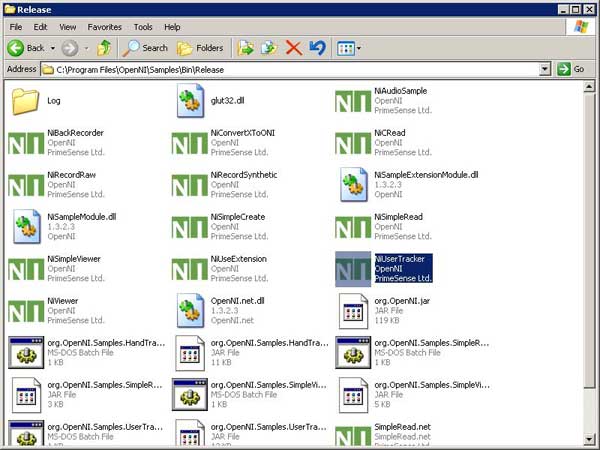This screenshot has width=600, height=450.
Task: Click the glut32.dll file name text
Action: tap(227, 101)
